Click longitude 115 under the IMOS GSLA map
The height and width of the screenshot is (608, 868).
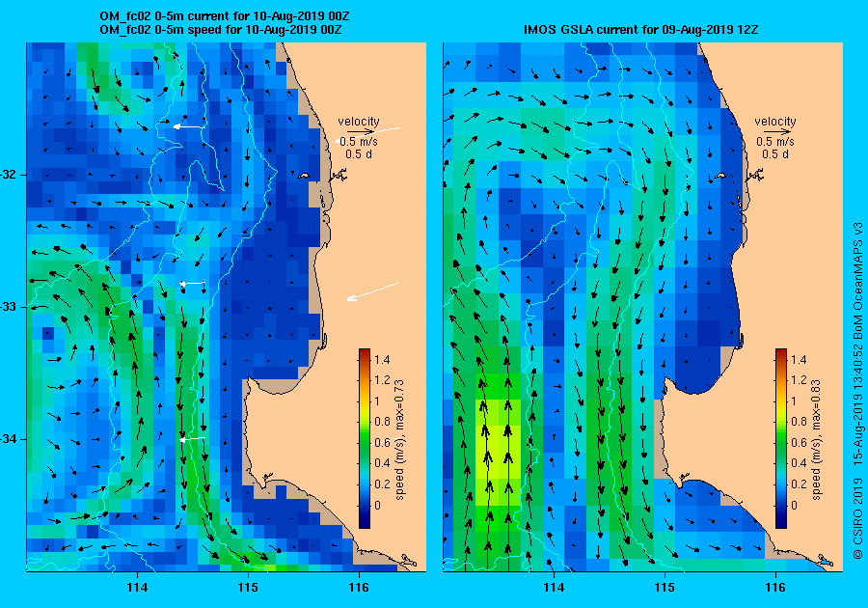[x=665, y=588]
